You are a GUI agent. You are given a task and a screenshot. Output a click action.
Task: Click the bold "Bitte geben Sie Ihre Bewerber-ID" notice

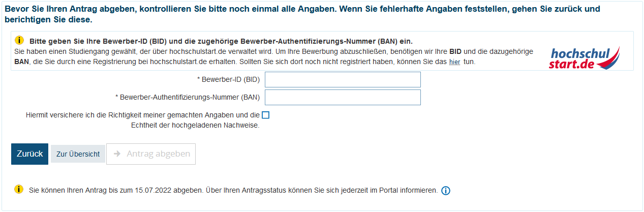pyautogui.click(x=221, y=41)
